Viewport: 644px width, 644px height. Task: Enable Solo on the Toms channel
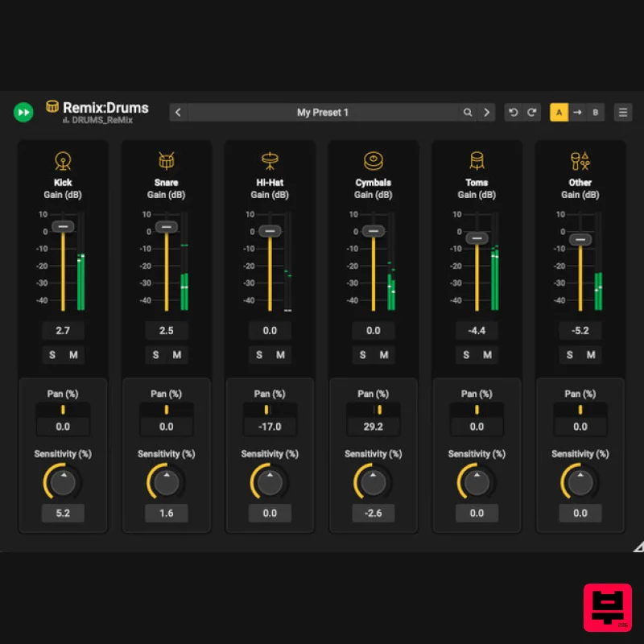click(x=465, y=354)
